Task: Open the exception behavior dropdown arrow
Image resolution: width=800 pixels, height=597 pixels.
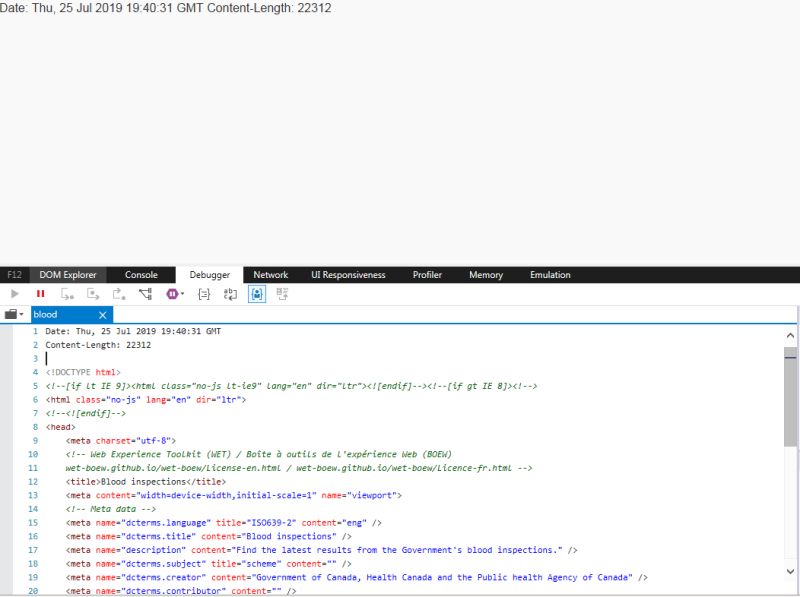Action: tap(182, 293)
